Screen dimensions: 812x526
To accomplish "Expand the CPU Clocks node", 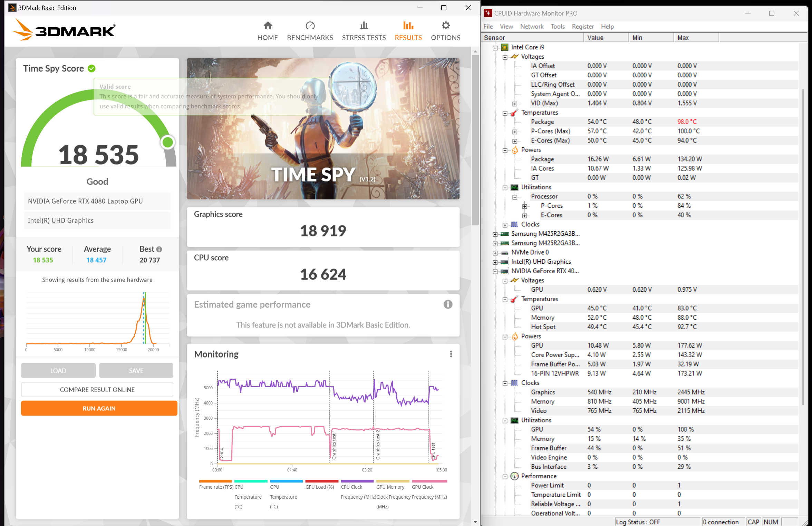I will [505, 225].
